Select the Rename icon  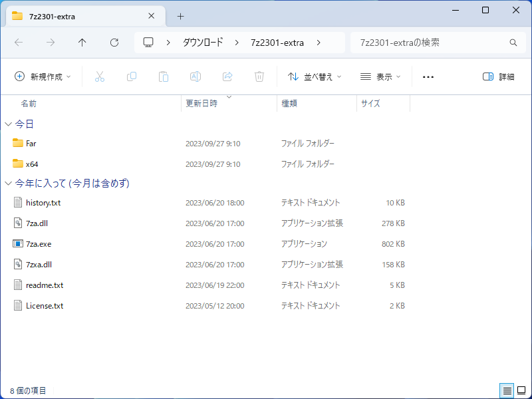click(x=196, y=76)
